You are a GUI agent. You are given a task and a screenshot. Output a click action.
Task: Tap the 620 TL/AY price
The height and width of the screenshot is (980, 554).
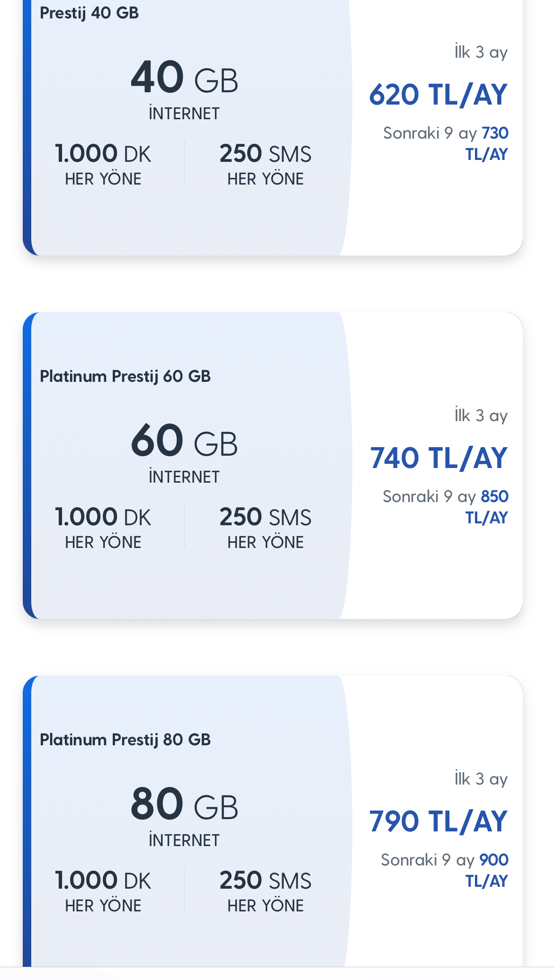438,94
